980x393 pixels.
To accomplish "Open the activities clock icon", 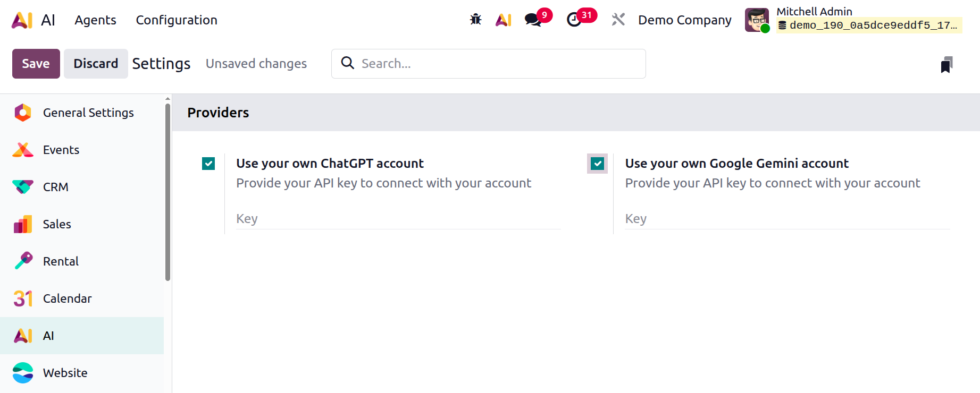I will click(x=574, y=20).
